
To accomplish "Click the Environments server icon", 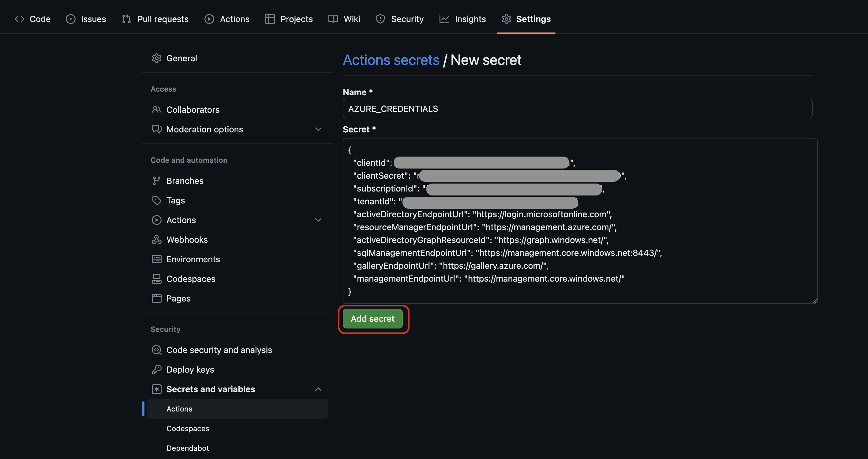I will (x=156, y=259).
